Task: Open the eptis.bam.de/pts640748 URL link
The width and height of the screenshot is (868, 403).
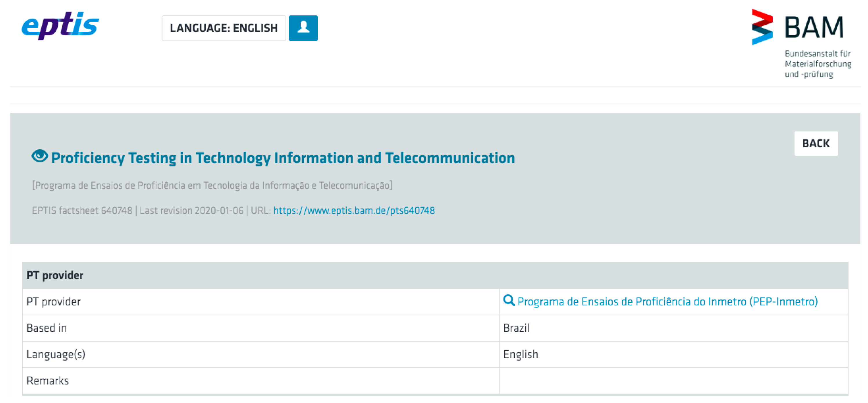Action: pyautogui.click(x=353, y=210)
